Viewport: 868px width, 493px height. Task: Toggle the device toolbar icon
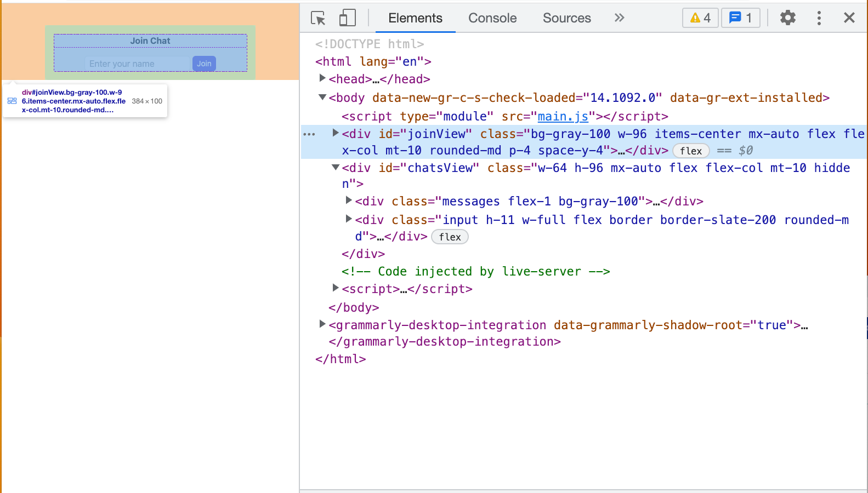347,18
